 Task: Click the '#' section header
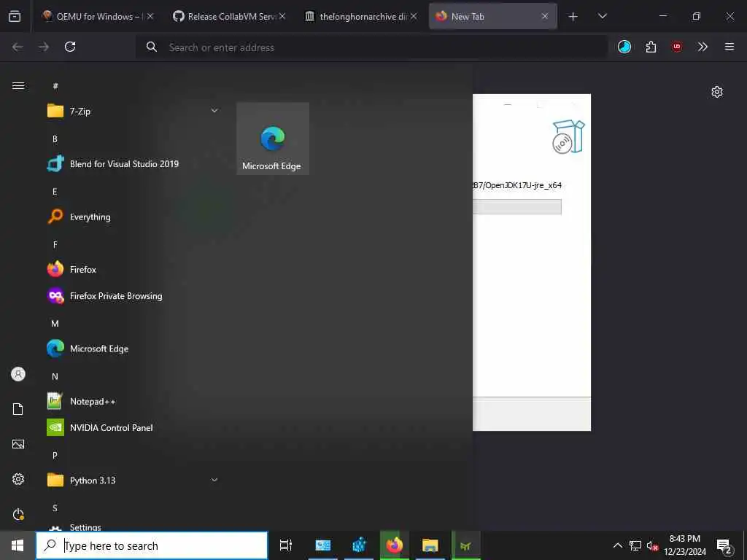[55, 86]
